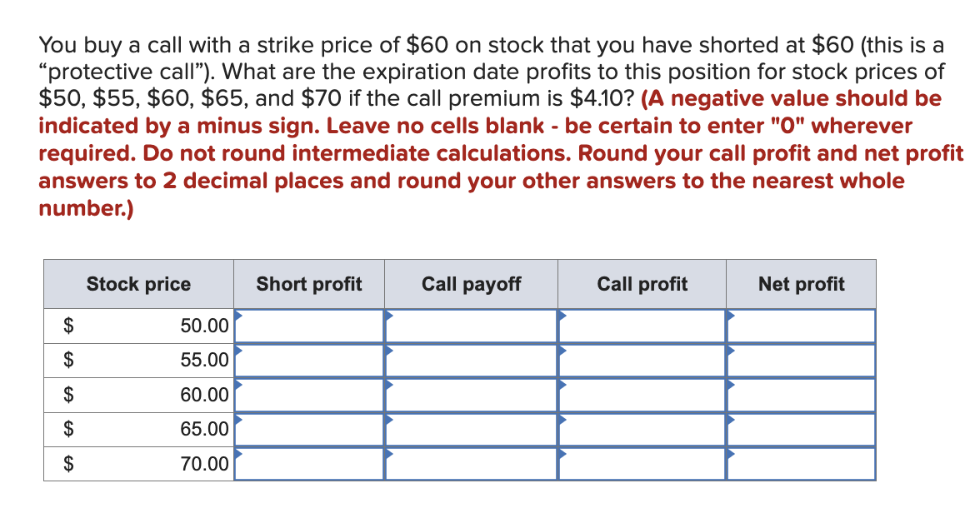
Task: Click the $60.00 stock price cell
Action: (x=138, y=395)
